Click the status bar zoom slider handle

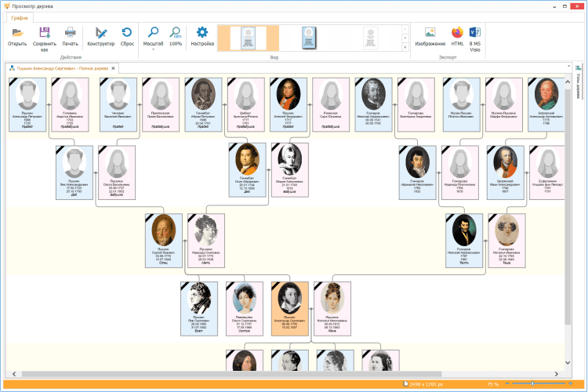pyautogui.click(x=532, y=383)
